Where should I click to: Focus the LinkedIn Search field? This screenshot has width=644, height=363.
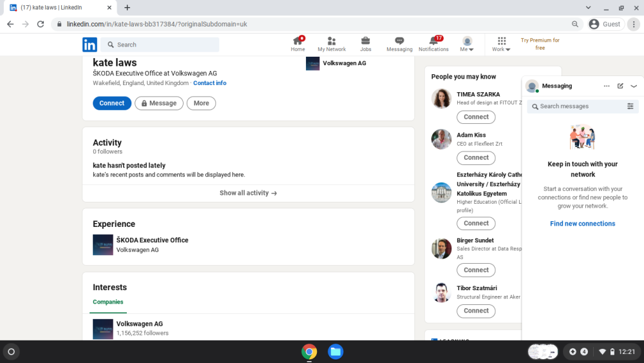point(160,44)
